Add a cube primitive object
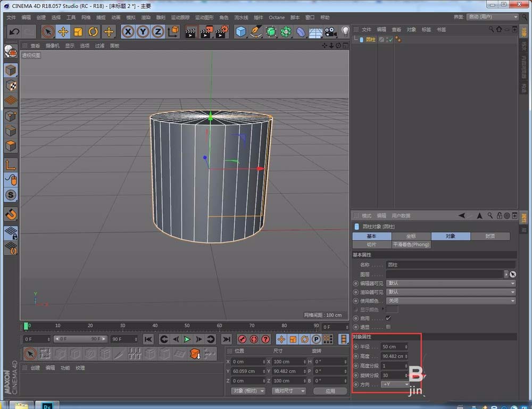This screenshot has width=532, height=409. click(x=241, y=32)
